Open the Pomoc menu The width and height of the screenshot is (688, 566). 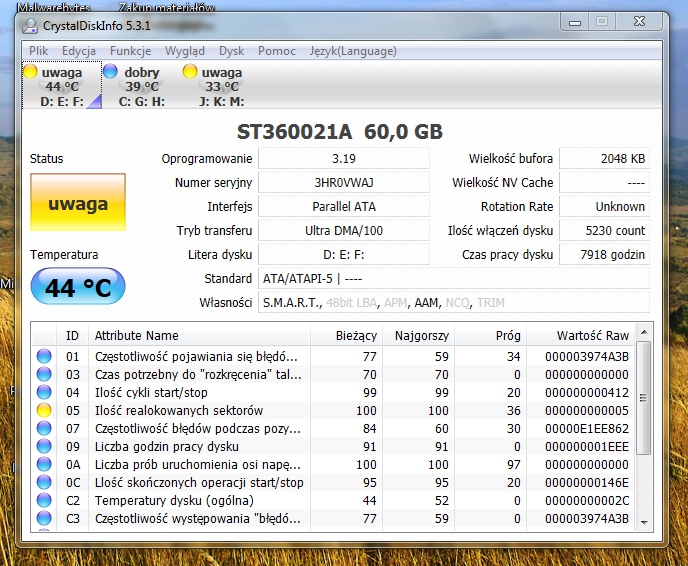pos(276,51)
